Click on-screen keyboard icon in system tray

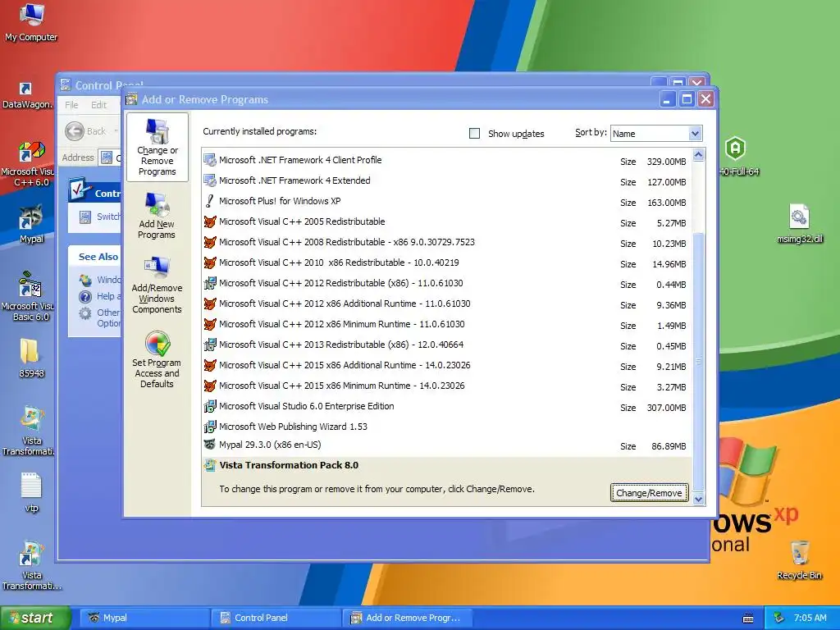coord(748,619)
